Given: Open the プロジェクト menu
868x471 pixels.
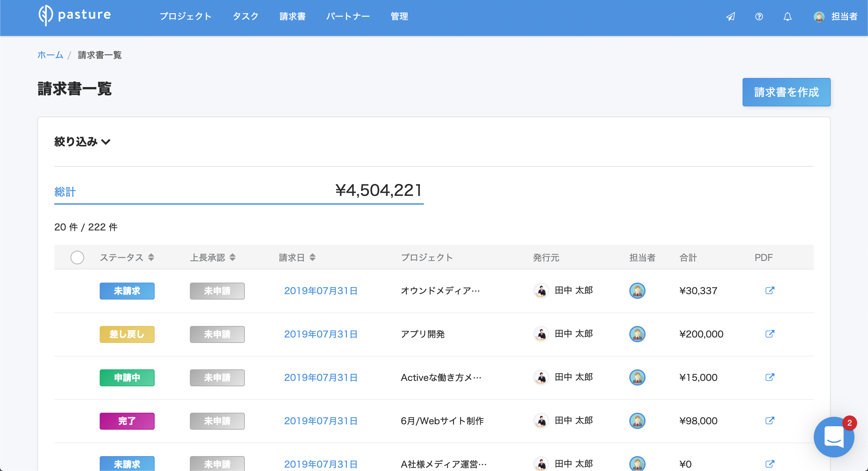Looking at the screenshot, I should click(185, 16).
